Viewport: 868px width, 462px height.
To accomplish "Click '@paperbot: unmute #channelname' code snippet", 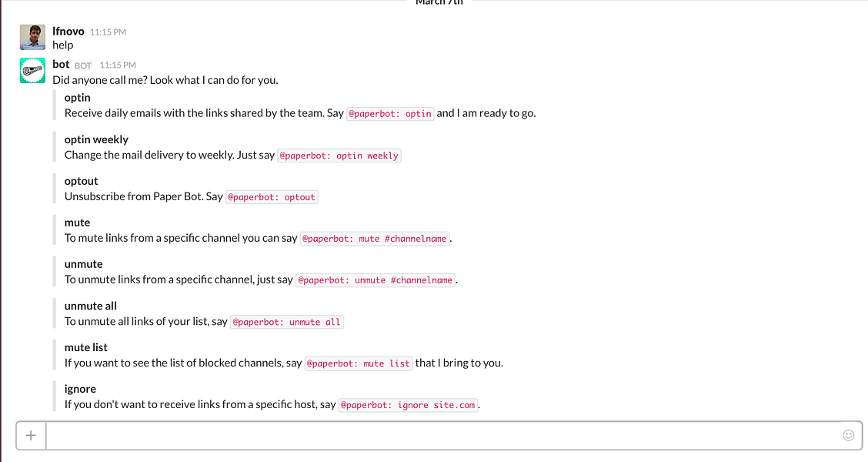I will 376,280.
